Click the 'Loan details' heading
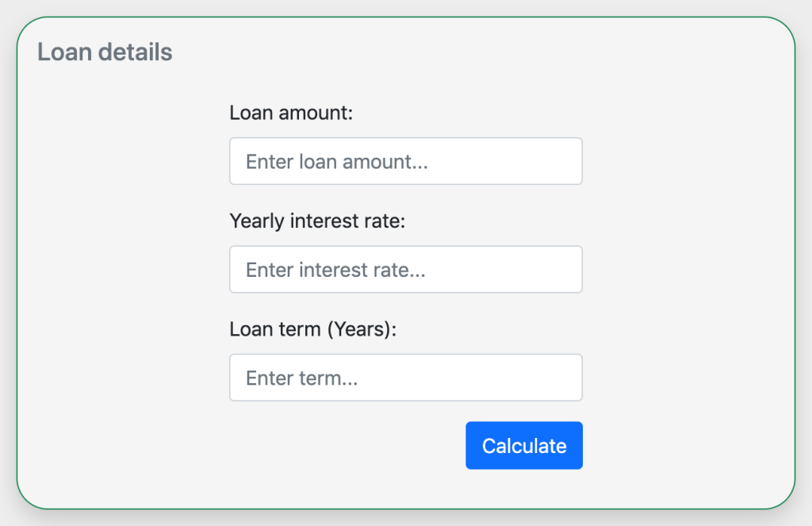This screenshot has width=812, height=526. 105,52
